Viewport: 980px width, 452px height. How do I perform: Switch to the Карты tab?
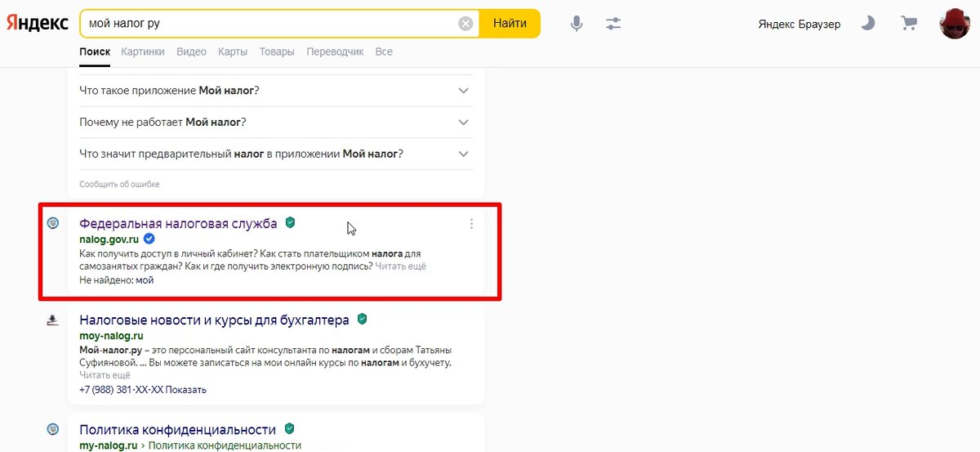coord(233,51)
